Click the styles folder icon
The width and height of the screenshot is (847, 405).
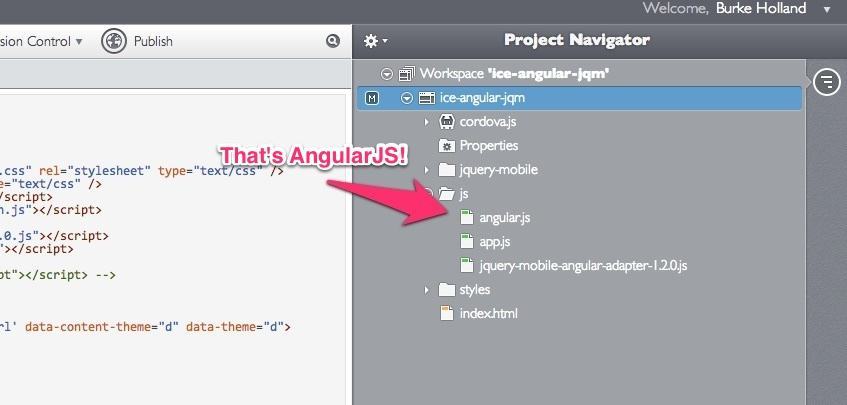447,289
